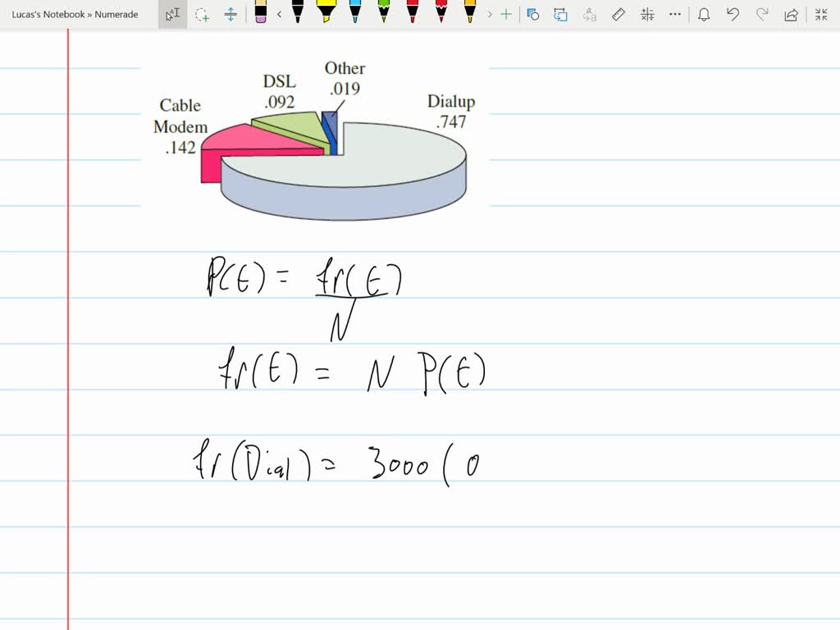Toggle the selection text tool
840x630 pixels.
(x=172, y=14)
